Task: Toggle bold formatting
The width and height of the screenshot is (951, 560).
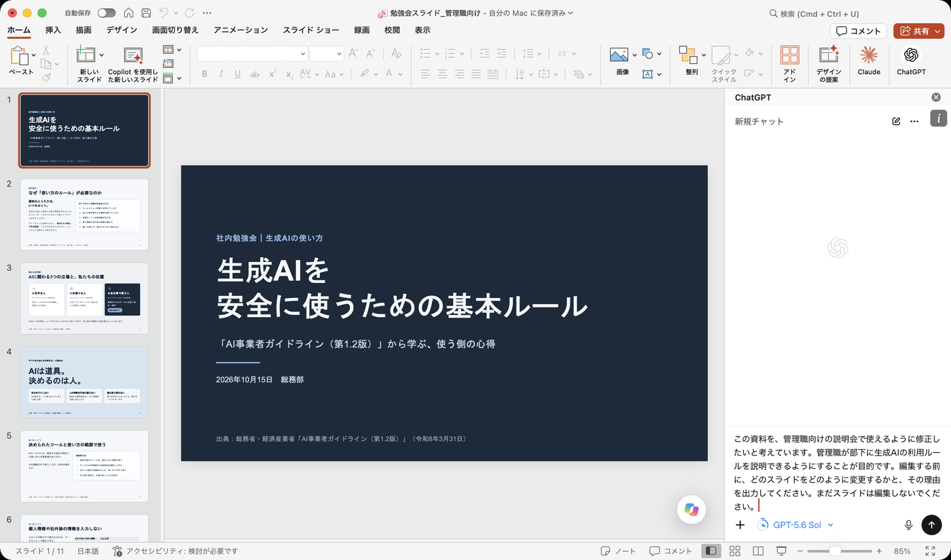Action: 204,74
